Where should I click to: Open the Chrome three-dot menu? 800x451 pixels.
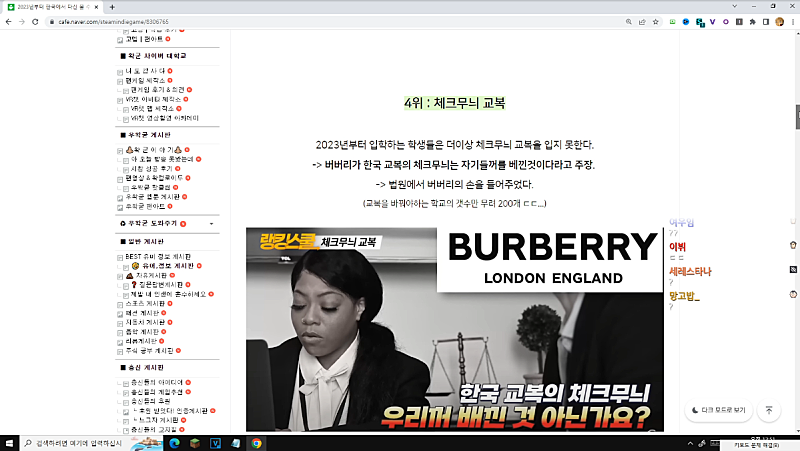point(792,21)
